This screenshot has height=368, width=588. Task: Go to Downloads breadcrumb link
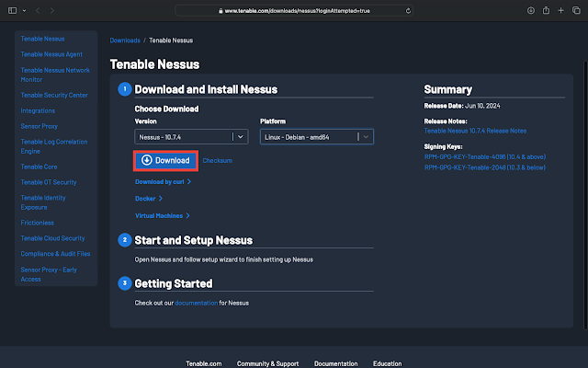tap(125, 40)
